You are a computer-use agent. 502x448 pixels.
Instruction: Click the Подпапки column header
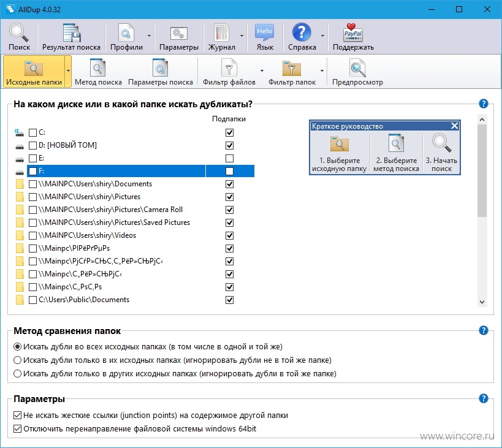[x=229, y=119]
